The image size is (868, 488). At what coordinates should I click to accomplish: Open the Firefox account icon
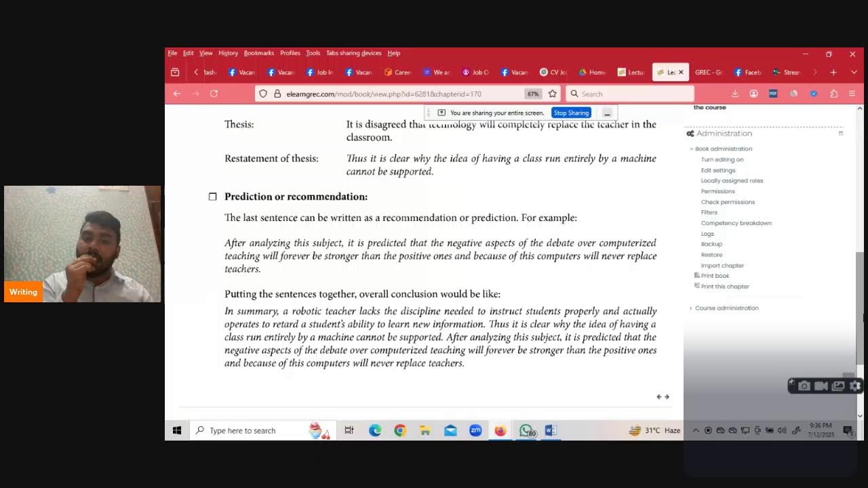click(753, 94)
